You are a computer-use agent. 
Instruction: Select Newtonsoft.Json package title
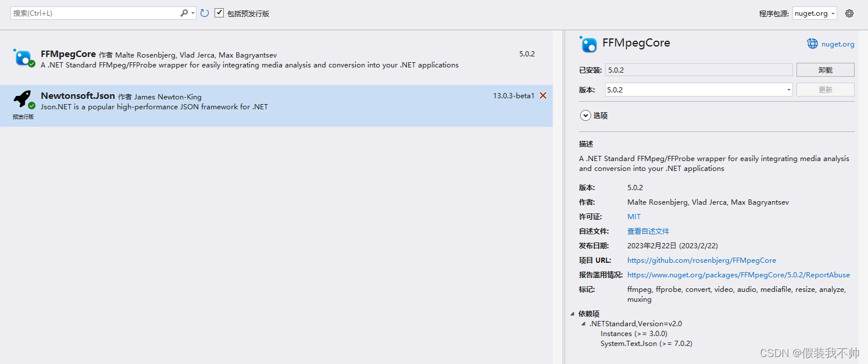point(78,96)
